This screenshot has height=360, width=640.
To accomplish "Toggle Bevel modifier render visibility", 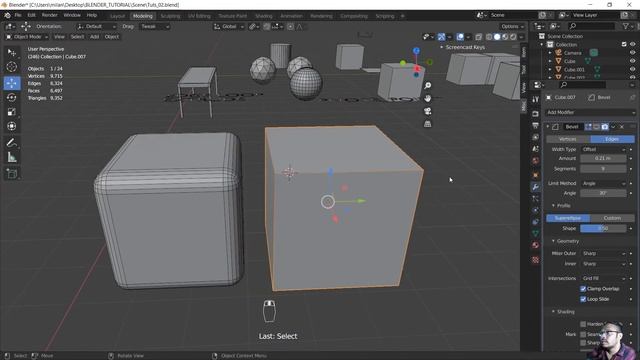I will click(604, 127).
